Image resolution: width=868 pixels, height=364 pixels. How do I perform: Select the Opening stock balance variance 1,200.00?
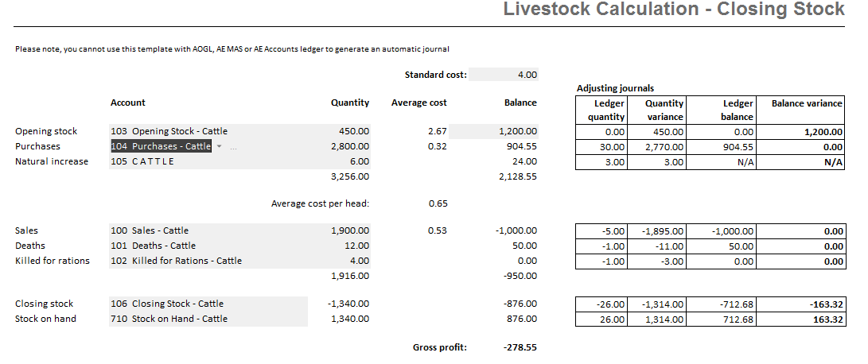click(823, 132)
